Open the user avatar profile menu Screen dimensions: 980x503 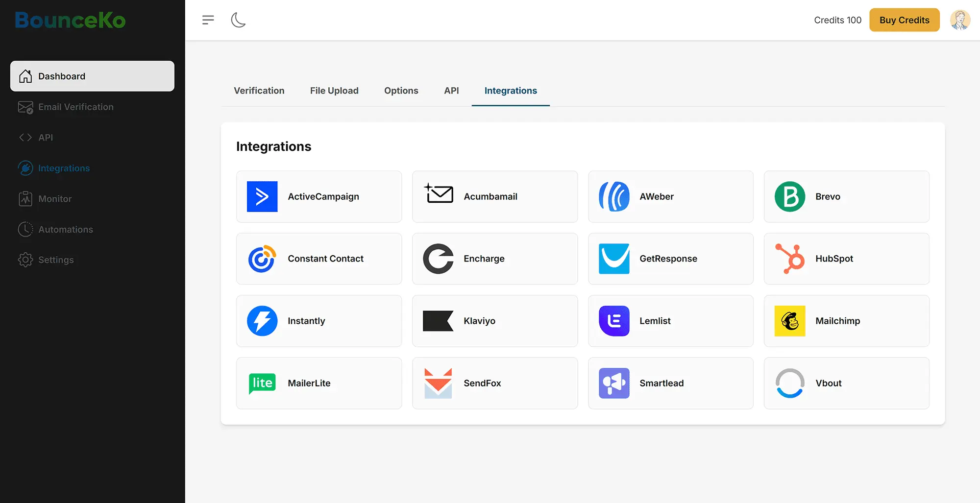coord(960,20)
